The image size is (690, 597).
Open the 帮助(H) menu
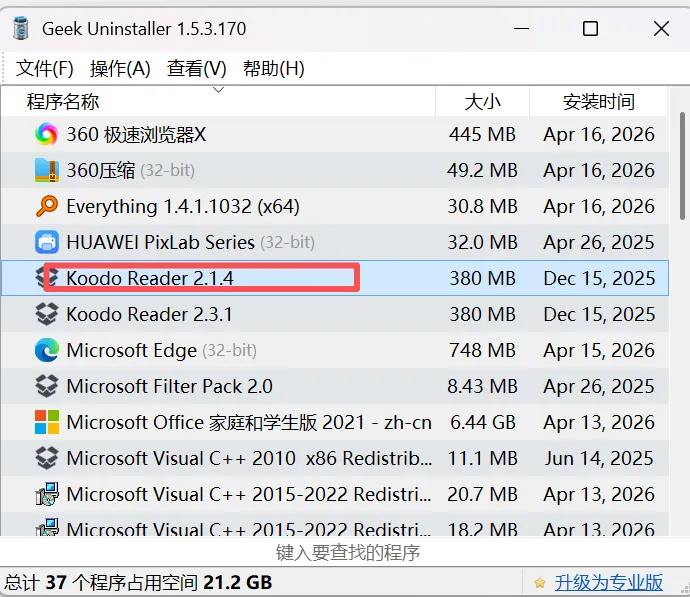274,69
